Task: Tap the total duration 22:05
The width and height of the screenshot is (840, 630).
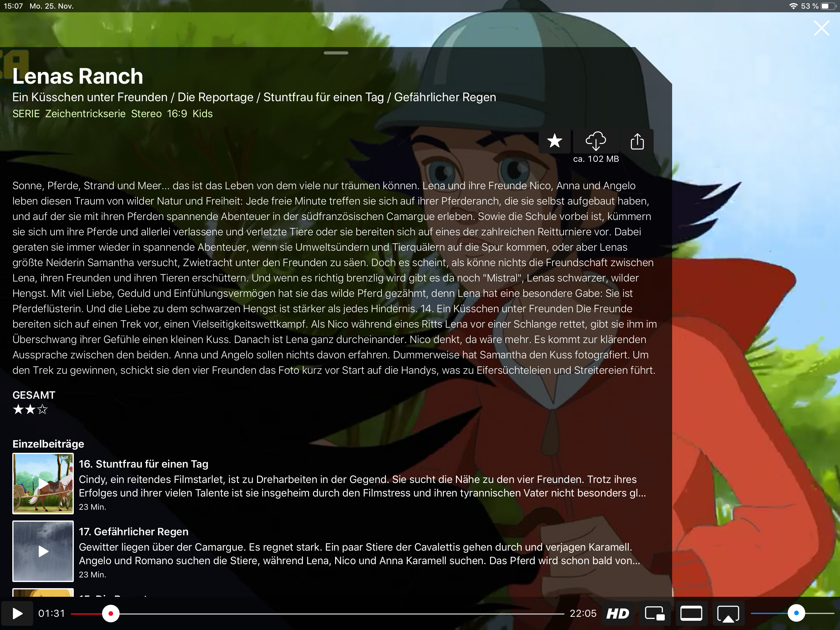Action: point(583,613)
